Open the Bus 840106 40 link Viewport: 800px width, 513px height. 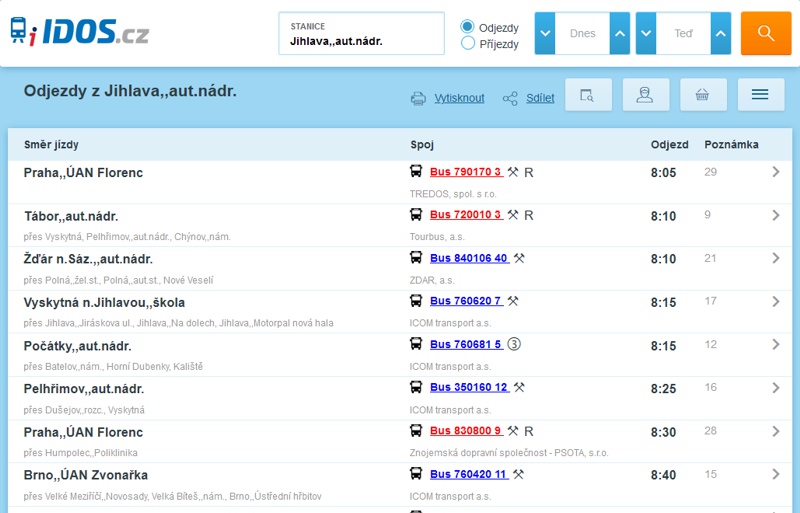point(468,259)
